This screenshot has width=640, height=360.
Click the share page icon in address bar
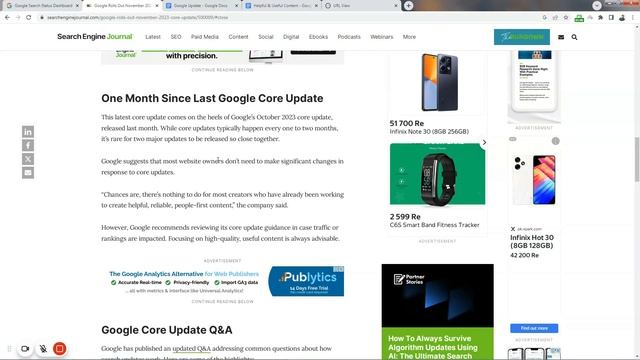click(x=555, y=18)
